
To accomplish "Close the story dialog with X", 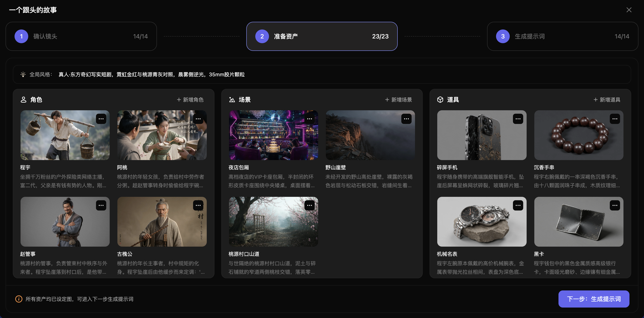I will (x=629, y=10).
